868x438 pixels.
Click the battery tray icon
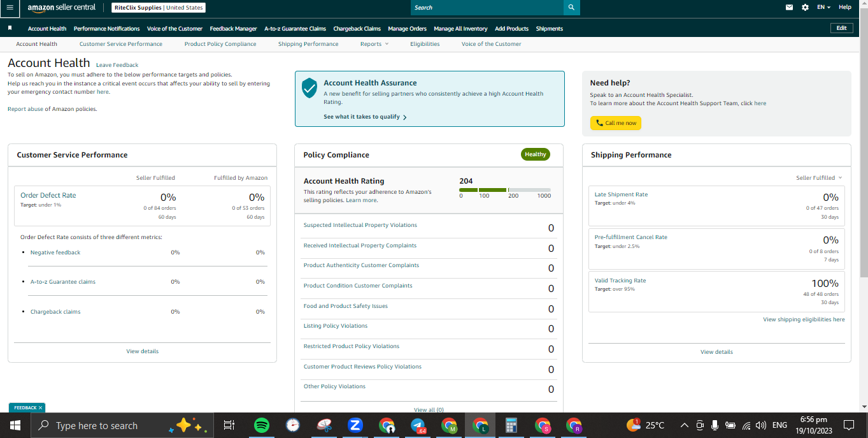pyautogui.click(x=730, y=425)
